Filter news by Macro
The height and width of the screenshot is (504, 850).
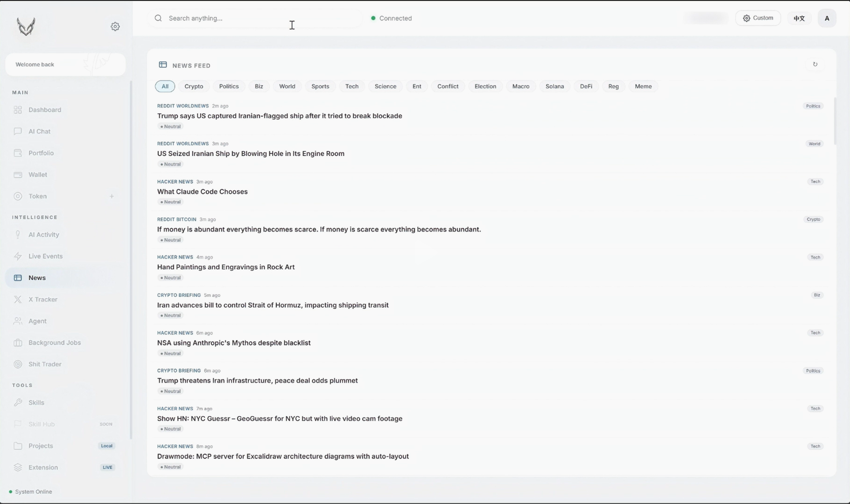[x=521, y=86]
